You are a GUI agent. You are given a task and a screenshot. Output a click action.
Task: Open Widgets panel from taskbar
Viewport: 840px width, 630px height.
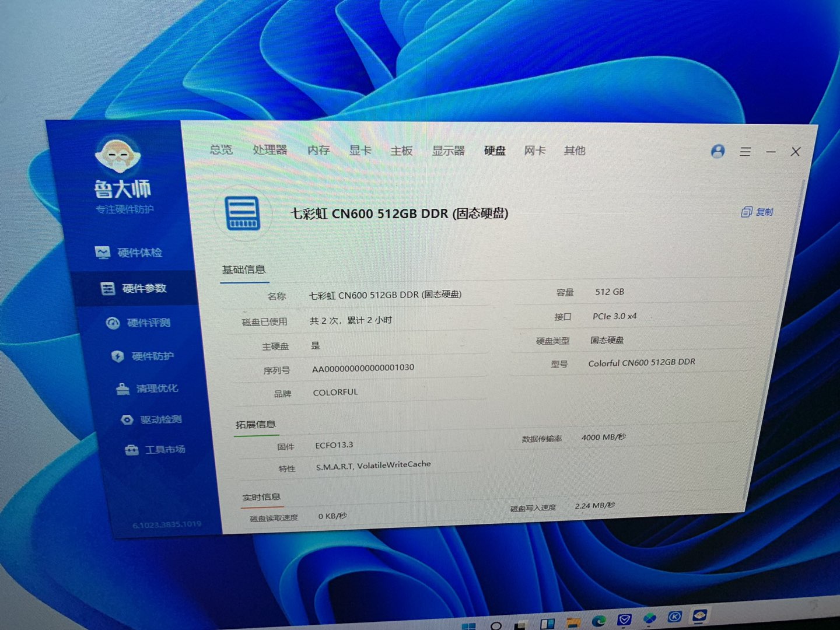[x=547, y=624]
